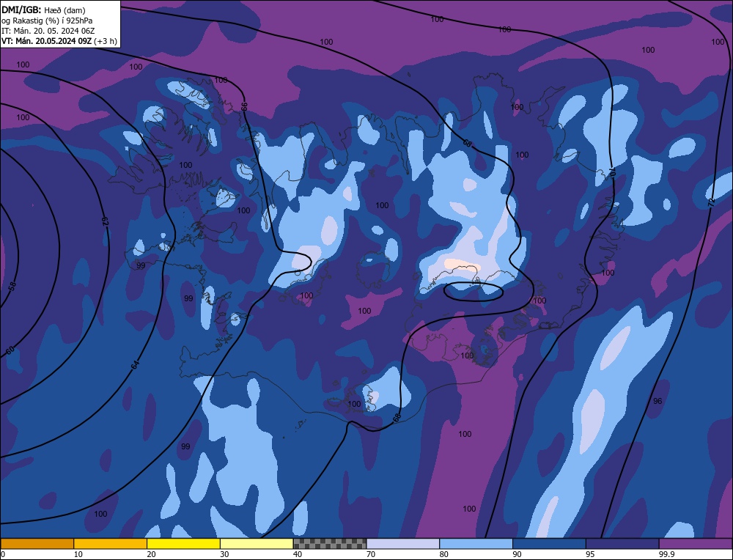Select the purple above-99.9 legend swatch
733x560 pixels.
pyautogui.click(x=696, y=543)
